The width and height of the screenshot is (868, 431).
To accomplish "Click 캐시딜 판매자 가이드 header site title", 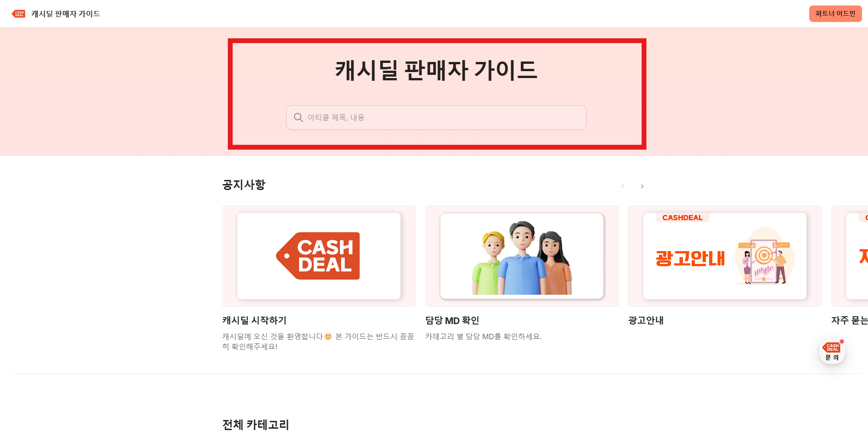I will tap(66, 14).
